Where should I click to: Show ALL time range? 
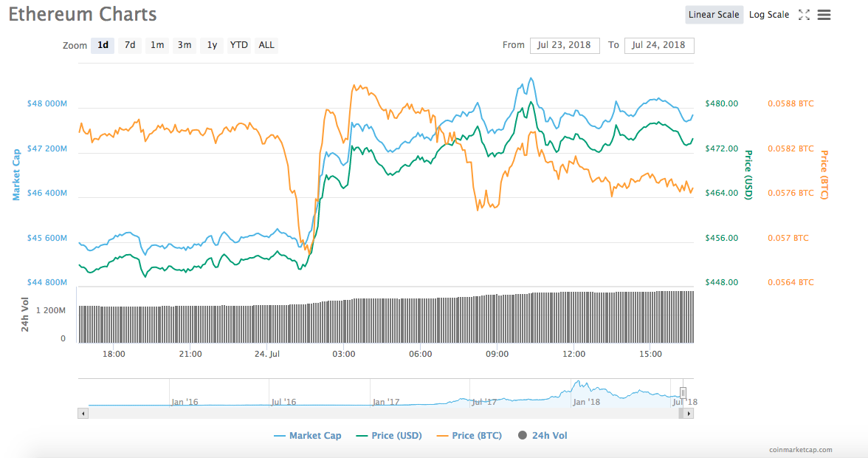[266, 45]
